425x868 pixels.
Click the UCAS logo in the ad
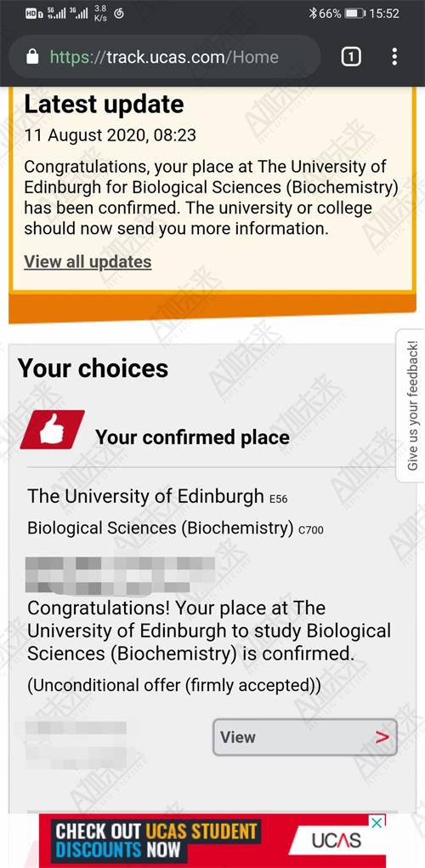tap(336, 841)
